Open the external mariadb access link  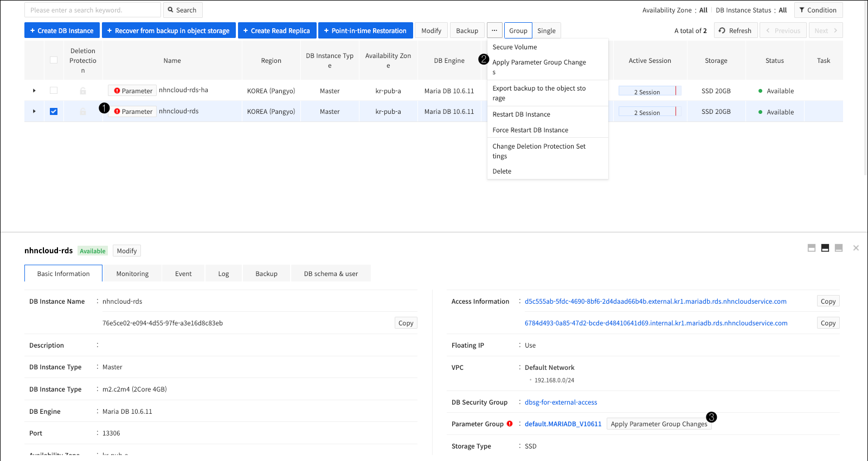point(655,301)
